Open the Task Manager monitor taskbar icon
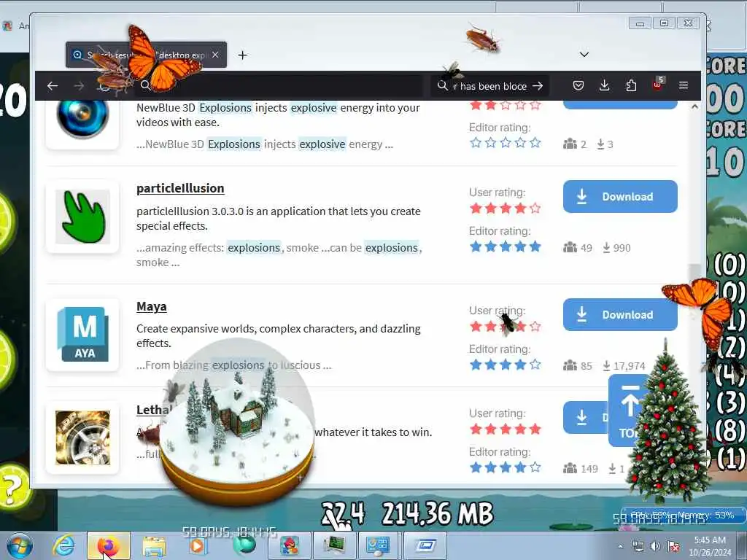 (x=334, y=545)
